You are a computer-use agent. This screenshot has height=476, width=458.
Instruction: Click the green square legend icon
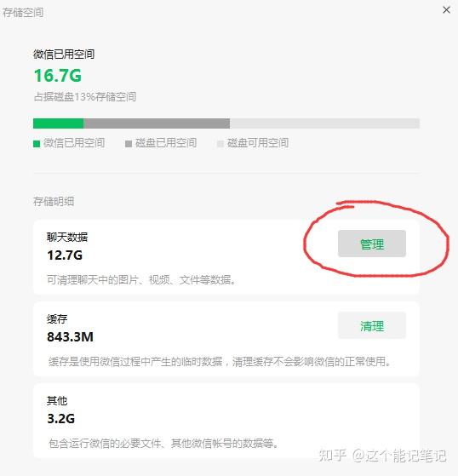(37, 144)
